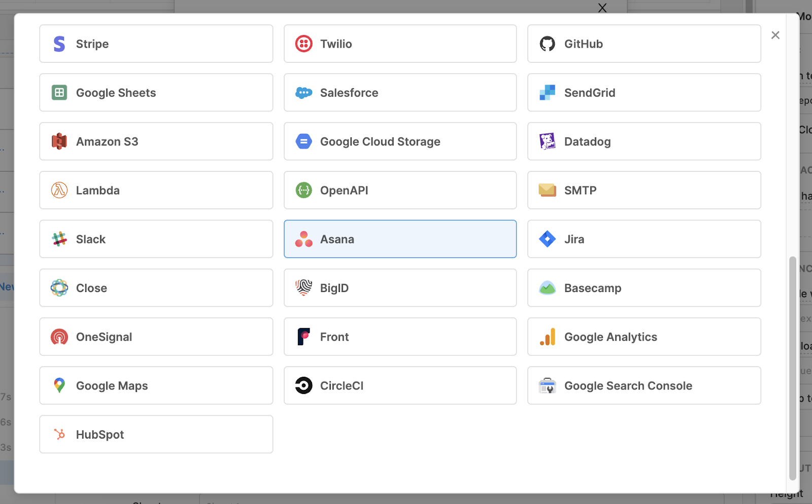Choose the Google Search Console label
This screenshot has height=504, width=812.
coord(628,385)
